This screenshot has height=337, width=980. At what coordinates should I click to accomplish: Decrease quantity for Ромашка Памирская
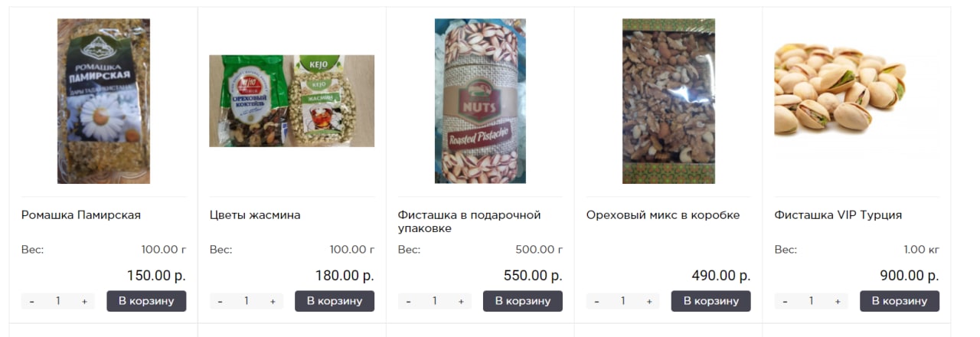[x=31, y=302]
